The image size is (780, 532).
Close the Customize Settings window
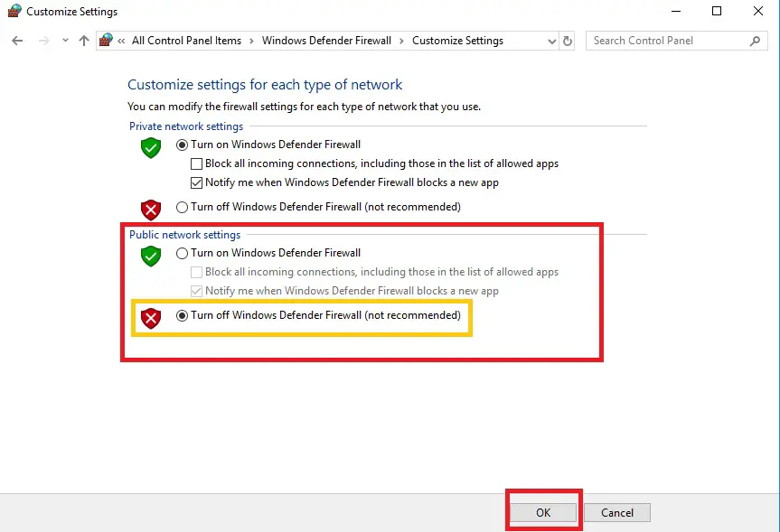click(x=758, y=11)
